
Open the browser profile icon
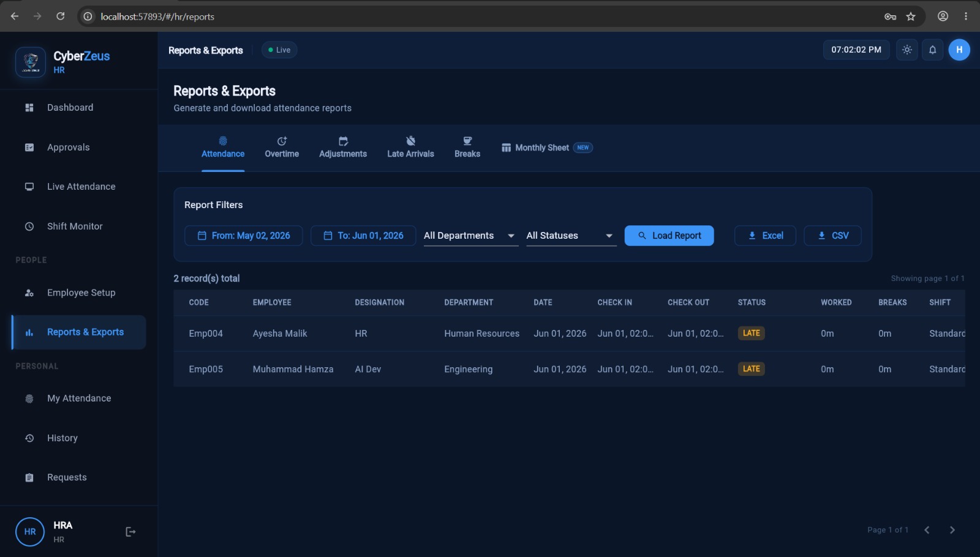coord(943,17)
